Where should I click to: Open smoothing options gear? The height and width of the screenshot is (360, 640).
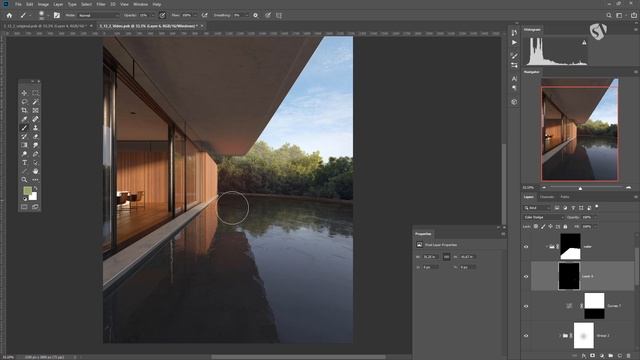click(256, 15)
